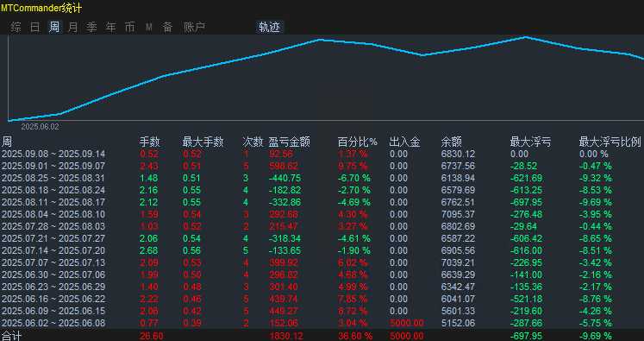Viewport: 644px width, 341px height.
Task: Click the 百分比% column header
Action: pyautogui.click(x=357, y=142)
